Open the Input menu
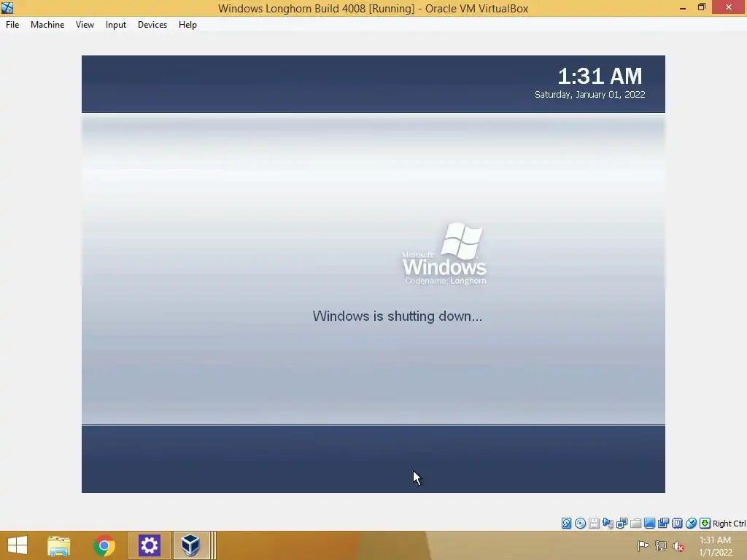The width and height of the screenshot is (747, 560). (116, 25)
